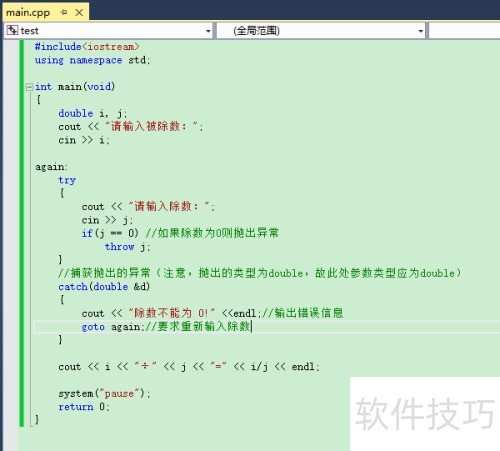Close the main.cpp tab

(x=79, y=12)
